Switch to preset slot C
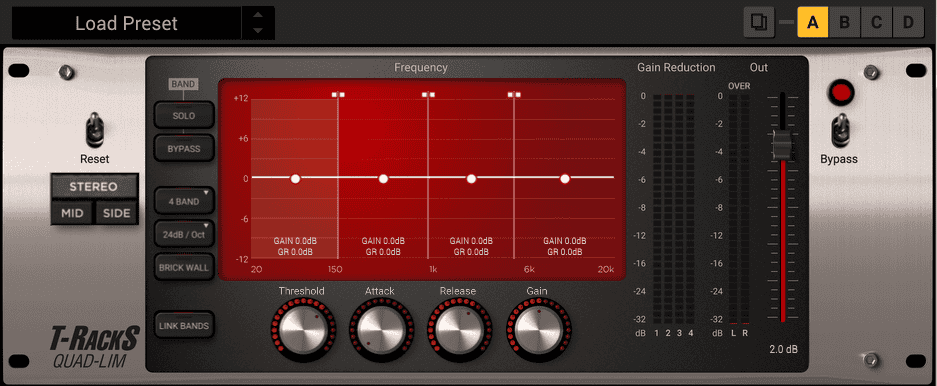937x386 pixels. (876, 23)
